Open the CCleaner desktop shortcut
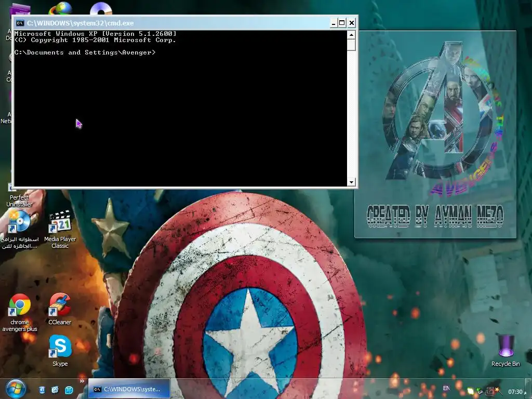The width and height of the screenshot is (532, 399). coord(60,309)
